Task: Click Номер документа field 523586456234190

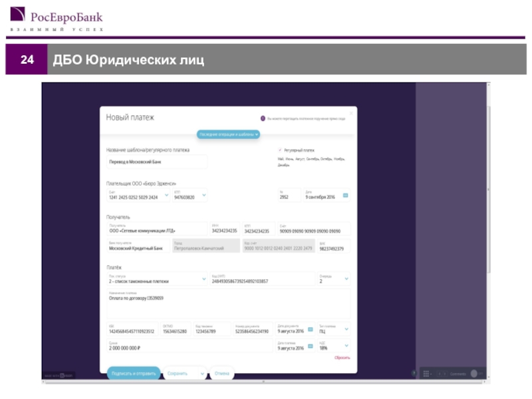Action: point(253,329)
